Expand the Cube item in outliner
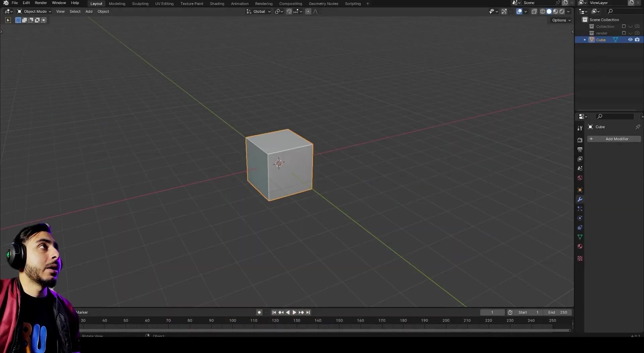Viewport: 644px width, 353px height. (x=585, y=40)
